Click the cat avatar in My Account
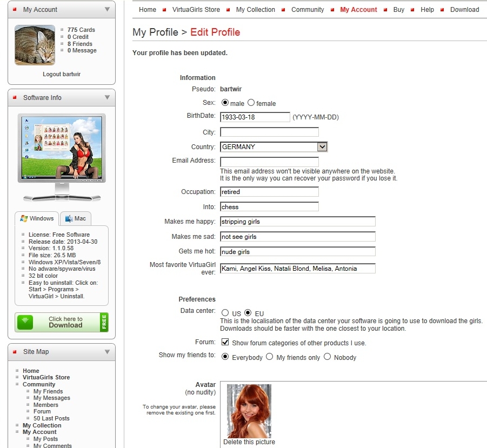Image resolution: width=487 pixels, height=448 pixels. tap(35, 45)
